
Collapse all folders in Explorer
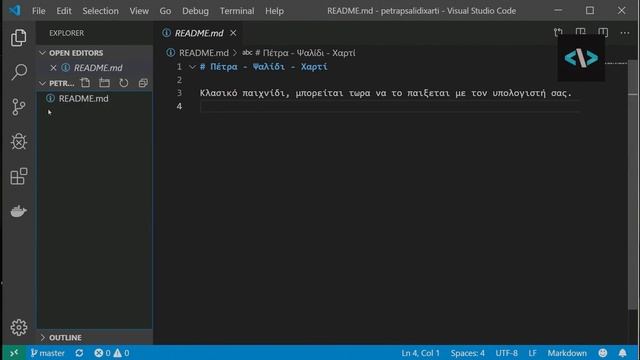[x=143, y=83]
